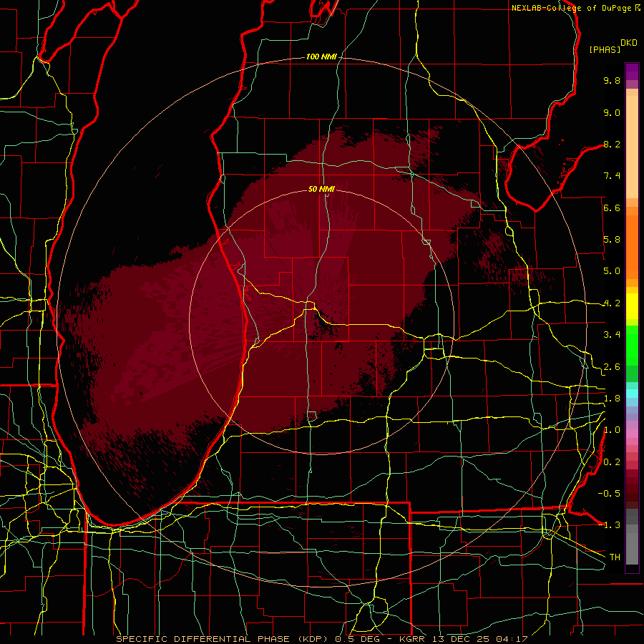
Task: Click the [PHAS] units label
Action: click(605, 49)
